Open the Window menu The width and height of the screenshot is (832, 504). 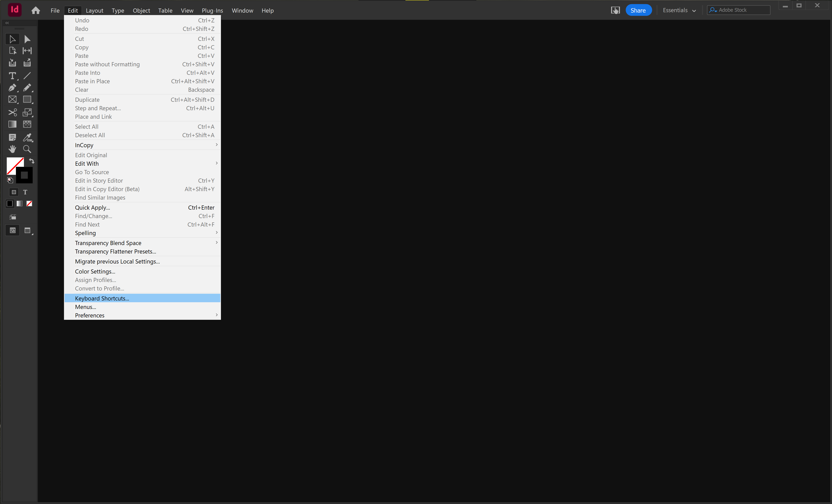[x=242, y=10]
